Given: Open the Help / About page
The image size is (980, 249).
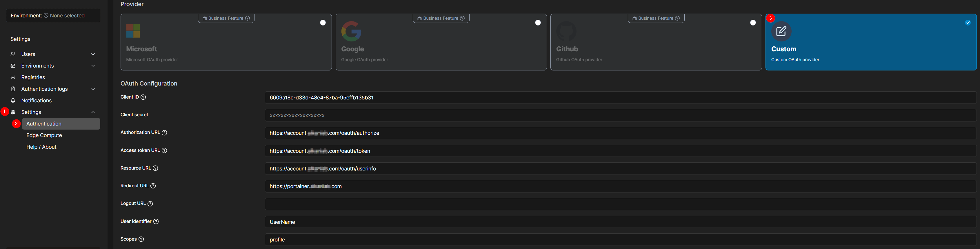Looking at the screenshot, I should pos(41,147).
